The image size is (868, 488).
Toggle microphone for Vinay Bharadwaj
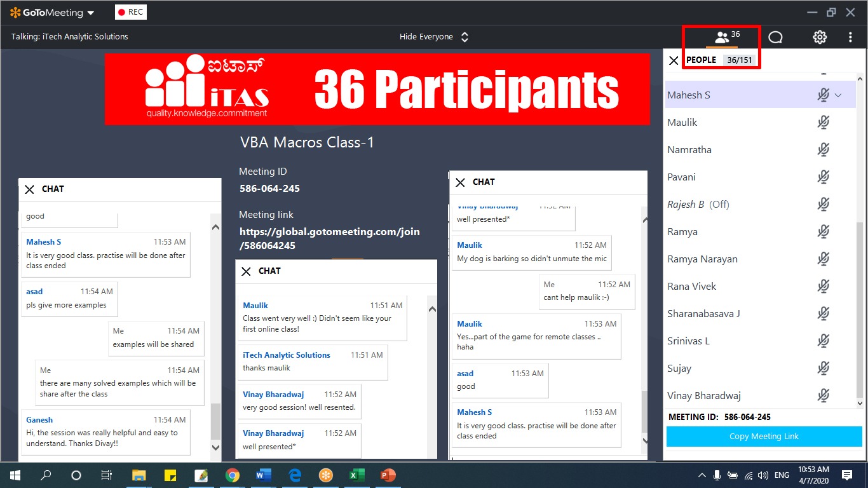[823, 396]
